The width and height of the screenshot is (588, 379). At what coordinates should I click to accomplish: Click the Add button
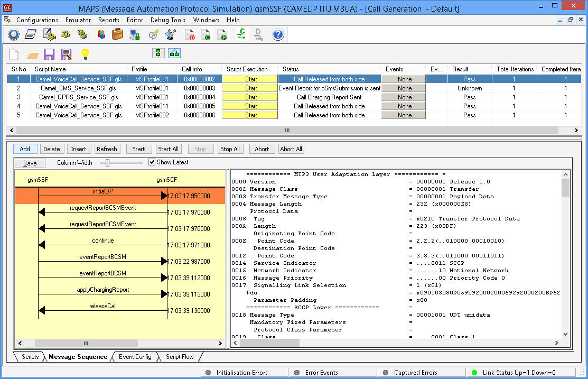click(25, 149)
